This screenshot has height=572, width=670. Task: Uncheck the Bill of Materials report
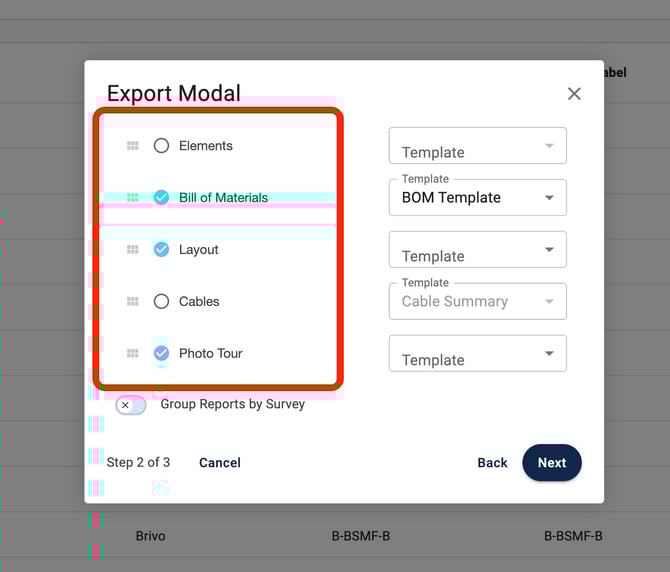pos(161,198)
